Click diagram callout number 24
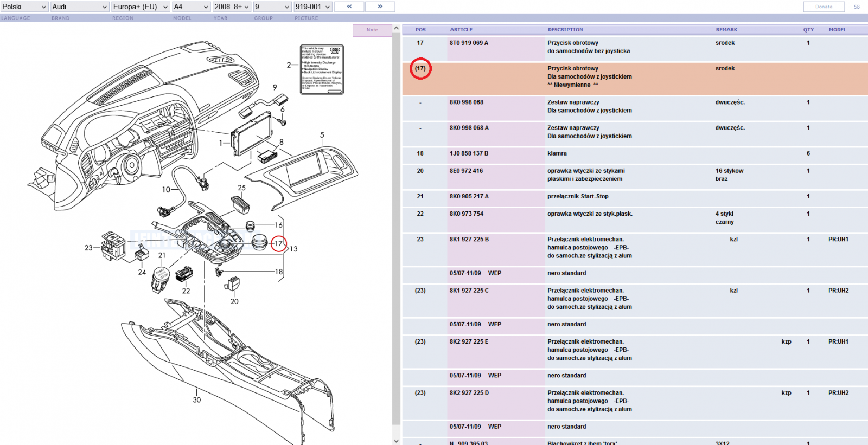This screenshot has width=868, height=445. (142, 272)
